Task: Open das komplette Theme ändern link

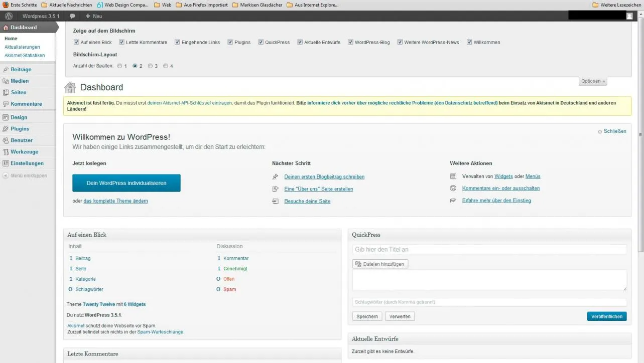Action: (x=115, y=201)
